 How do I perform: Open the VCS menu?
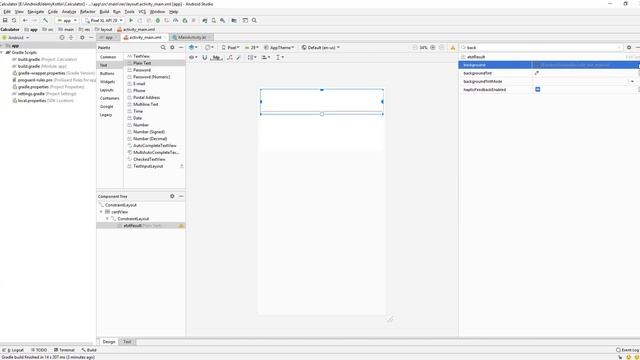pyautogui.click(x=142, y=12)
